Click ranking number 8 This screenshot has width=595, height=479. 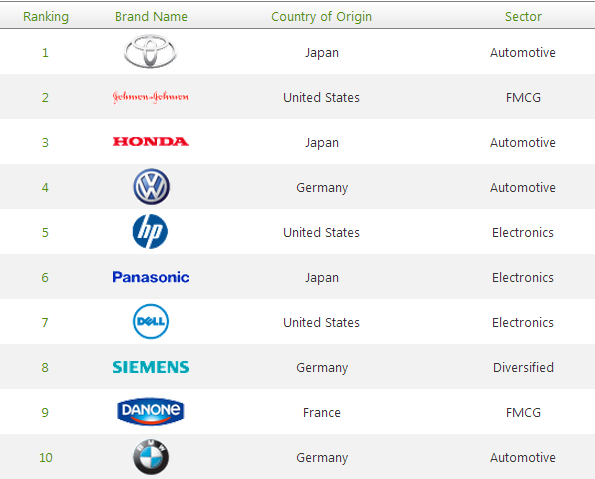[45, 367]
